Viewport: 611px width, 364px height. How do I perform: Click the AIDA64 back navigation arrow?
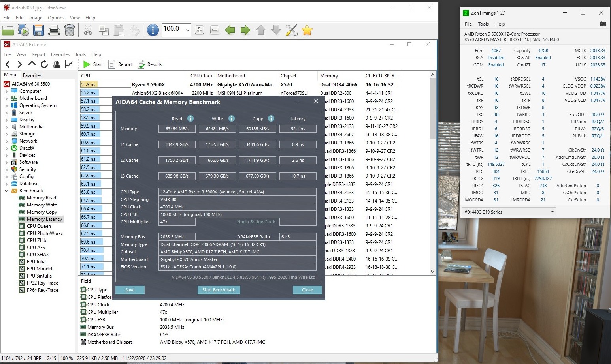pos(8,64)
